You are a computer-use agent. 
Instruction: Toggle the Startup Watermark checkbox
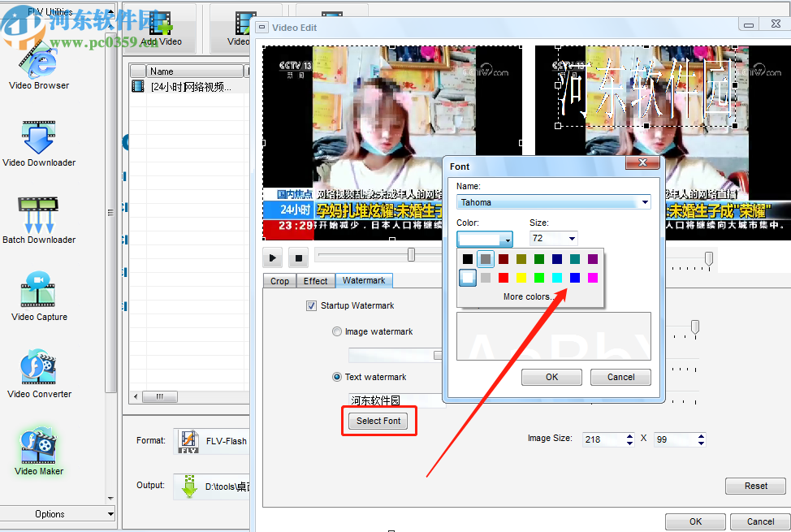tap(311, 305)
